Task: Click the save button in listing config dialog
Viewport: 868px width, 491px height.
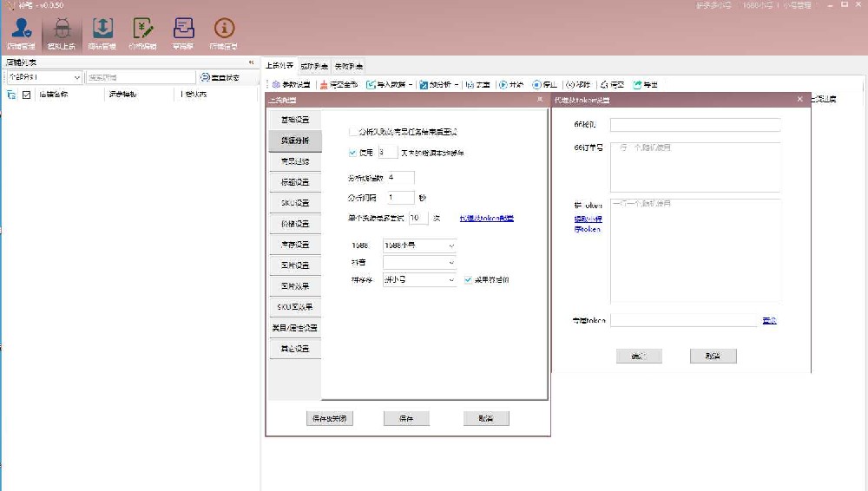Action: 406,418
